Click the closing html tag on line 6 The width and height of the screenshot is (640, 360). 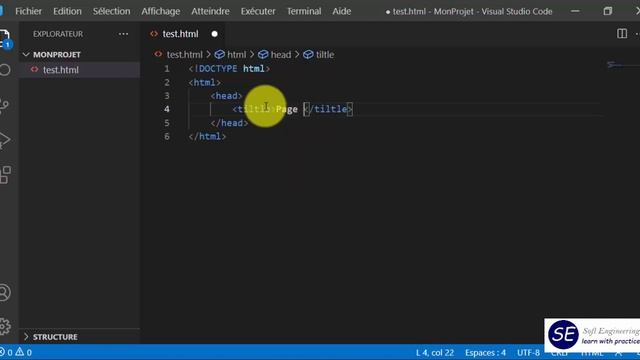pos(207,136)
